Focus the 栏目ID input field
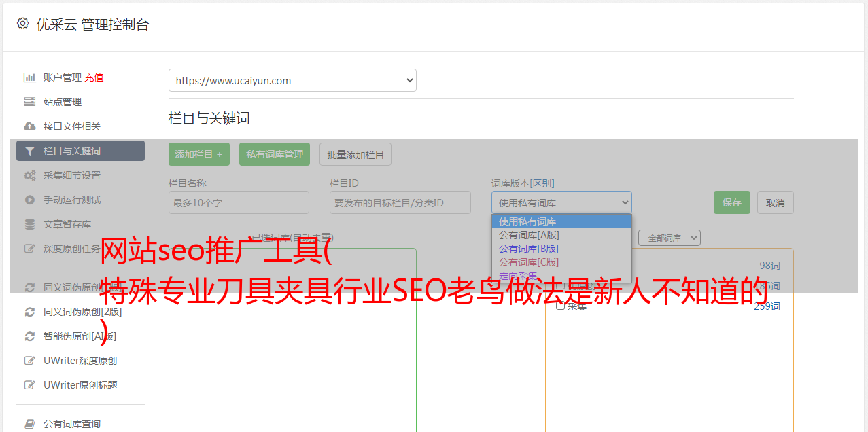Image resolution: width=868 pixels, height=432 pixels. [x=400, y=202]
